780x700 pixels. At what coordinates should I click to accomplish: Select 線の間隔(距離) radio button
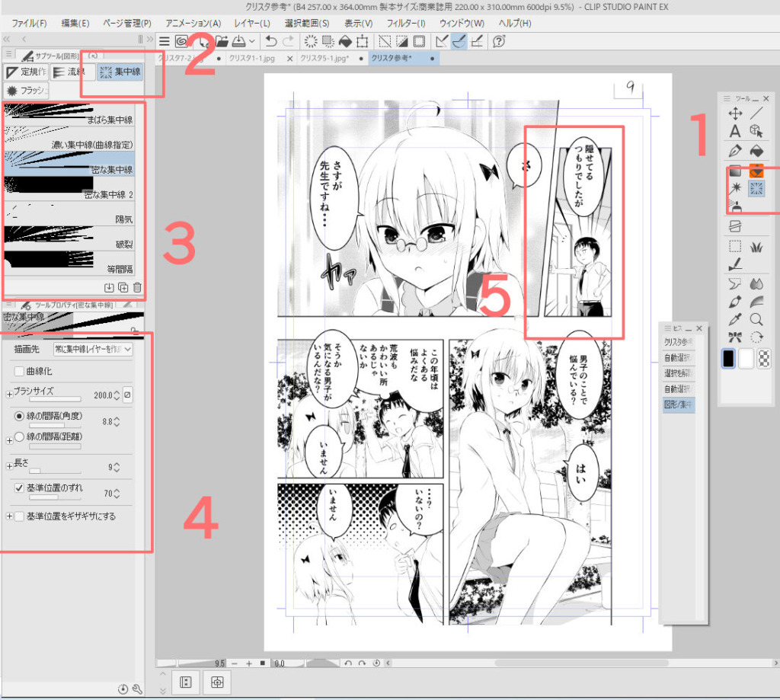[x=19, y=436]
